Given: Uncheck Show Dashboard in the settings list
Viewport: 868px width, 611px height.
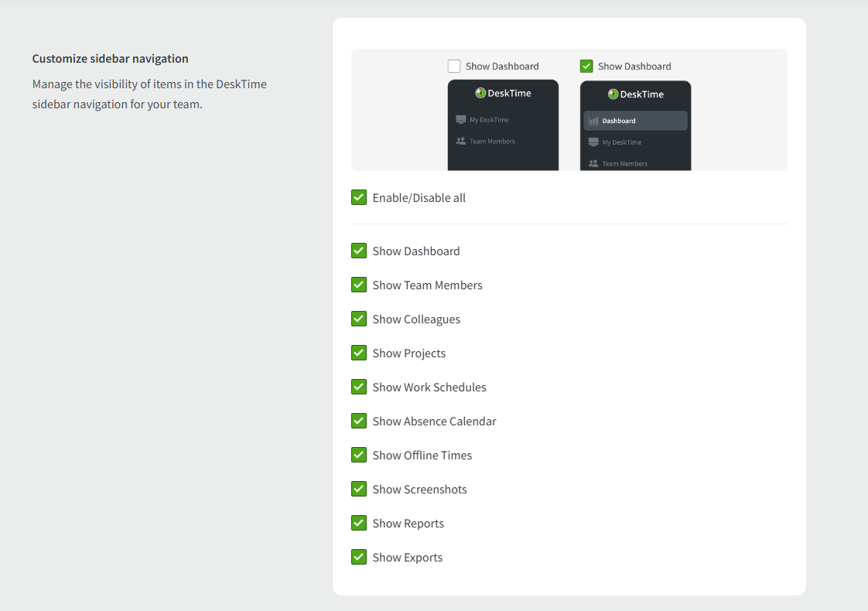Looking at the screenshot, I should tap(359, 251).
